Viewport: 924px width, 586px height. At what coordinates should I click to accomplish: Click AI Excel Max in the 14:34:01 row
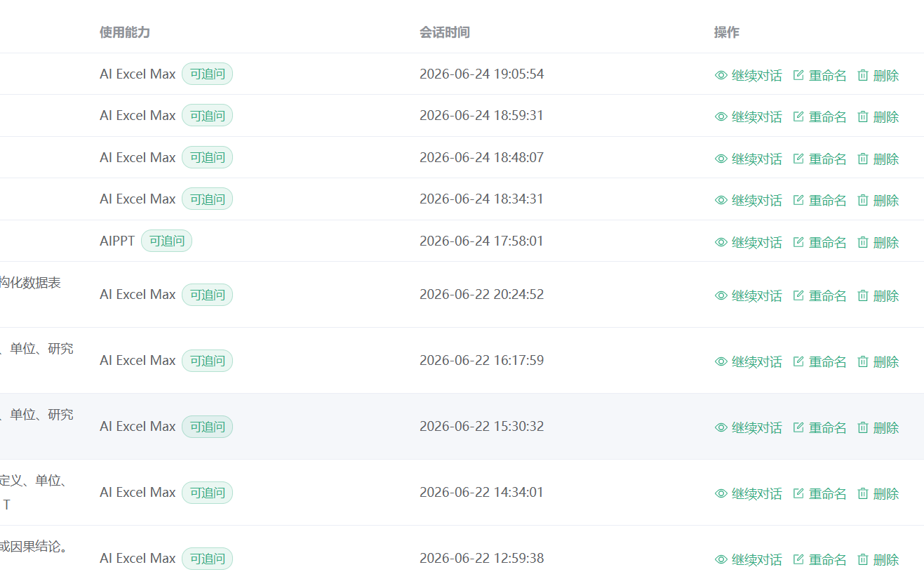138,492
